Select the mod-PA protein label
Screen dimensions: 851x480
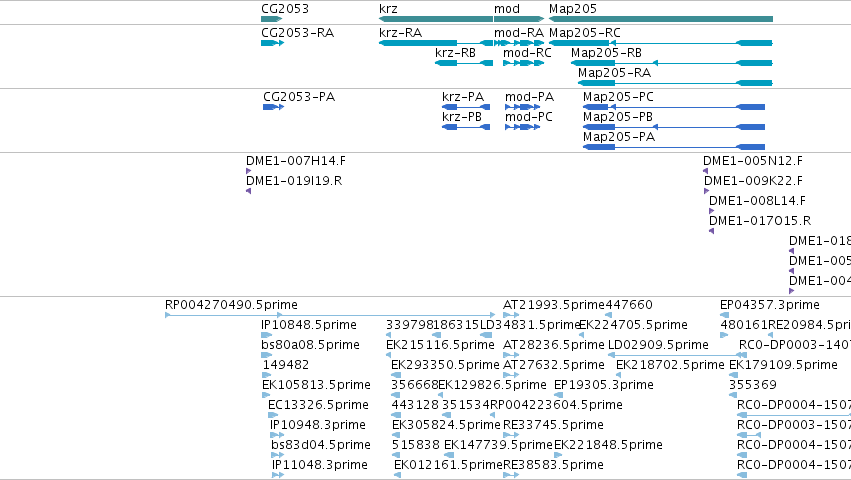[529, 97]
